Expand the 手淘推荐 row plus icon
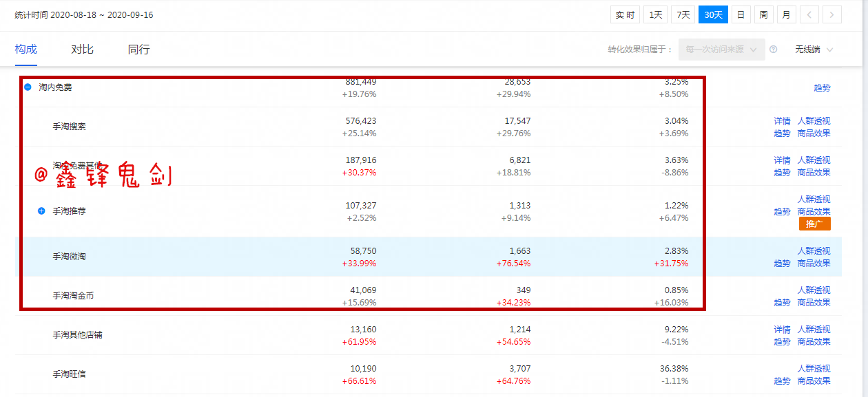Screen dimensions: 868x397 pyautogui.click(x=42, y=211)
